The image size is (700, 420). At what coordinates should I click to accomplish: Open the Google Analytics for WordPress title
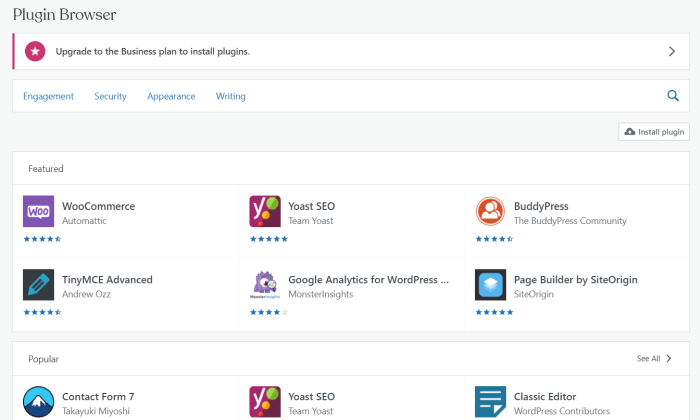coord(368,280)
